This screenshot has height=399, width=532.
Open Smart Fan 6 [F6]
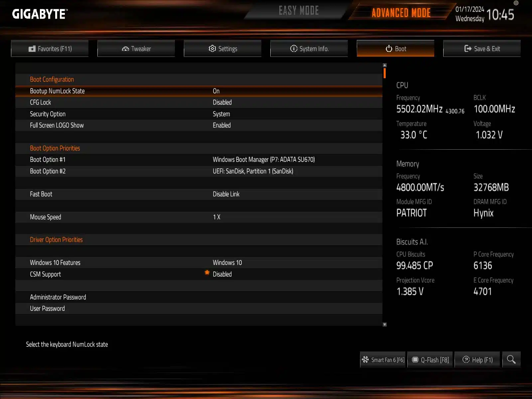click(383, 360)
